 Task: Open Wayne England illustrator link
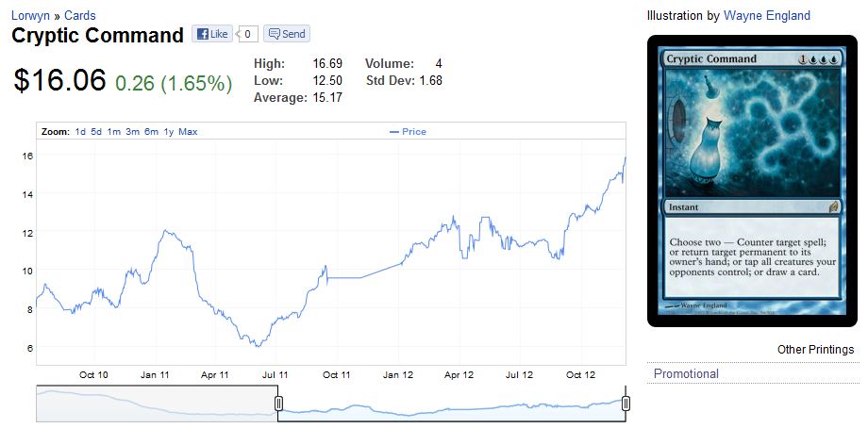tap(766, 16)
